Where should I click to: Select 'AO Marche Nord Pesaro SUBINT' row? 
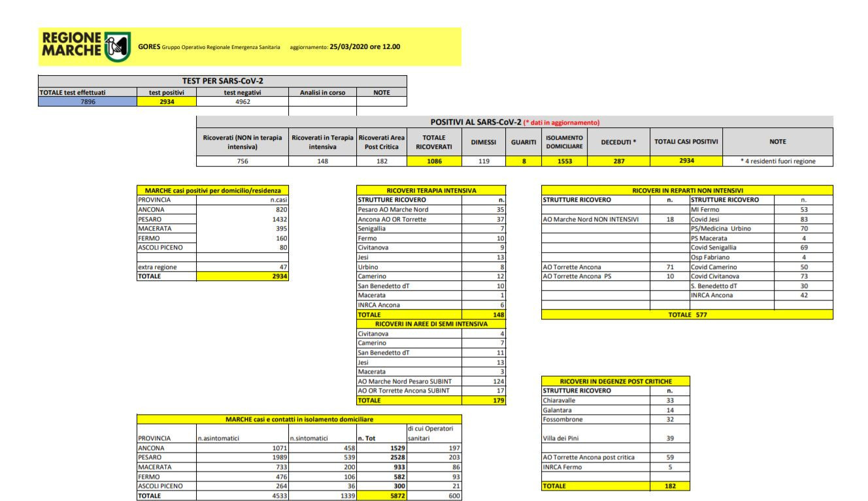coord(431,381)
